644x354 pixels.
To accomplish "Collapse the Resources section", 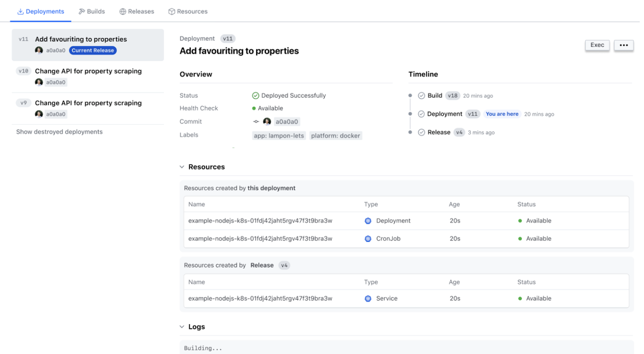I will (182, 167).
